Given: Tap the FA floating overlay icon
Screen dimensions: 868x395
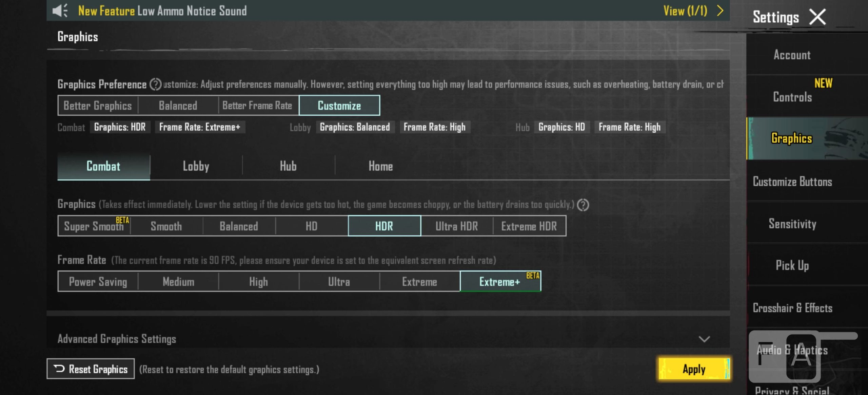Looking at the screenshot, I should click(785, 356).
